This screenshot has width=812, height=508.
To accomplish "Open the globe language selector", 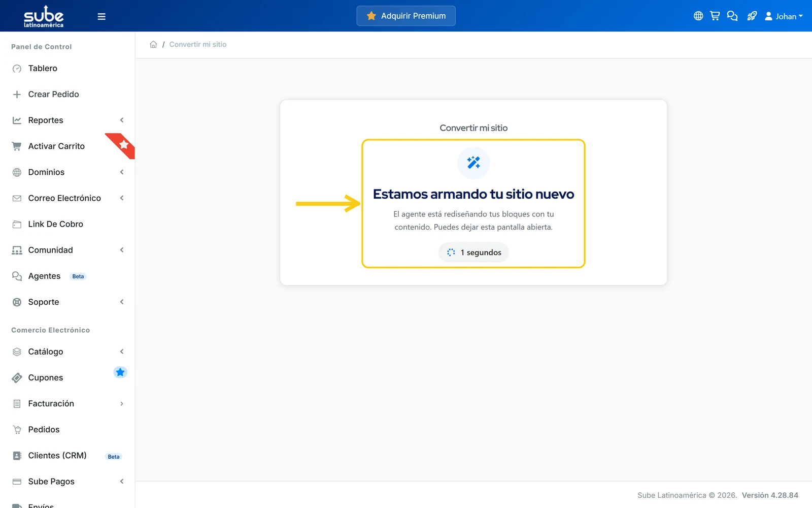I will pos(698,16).
